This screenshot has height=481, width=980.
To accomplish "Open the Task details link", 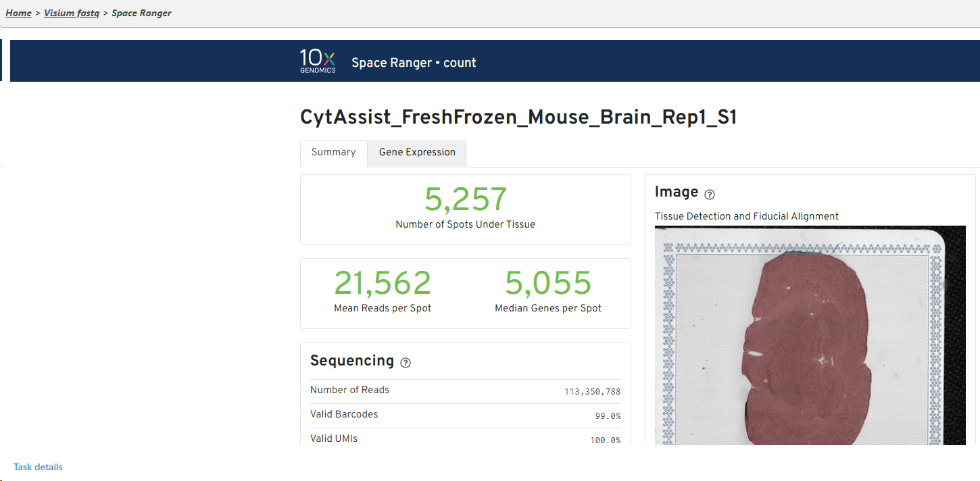I will (38, 467).
